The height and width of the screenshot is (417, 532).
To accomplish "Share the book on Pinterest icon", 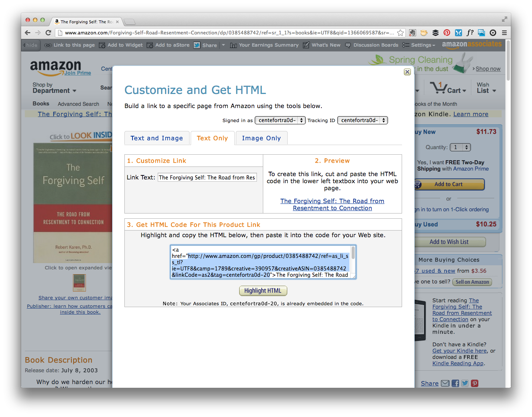I will [475, 383].
